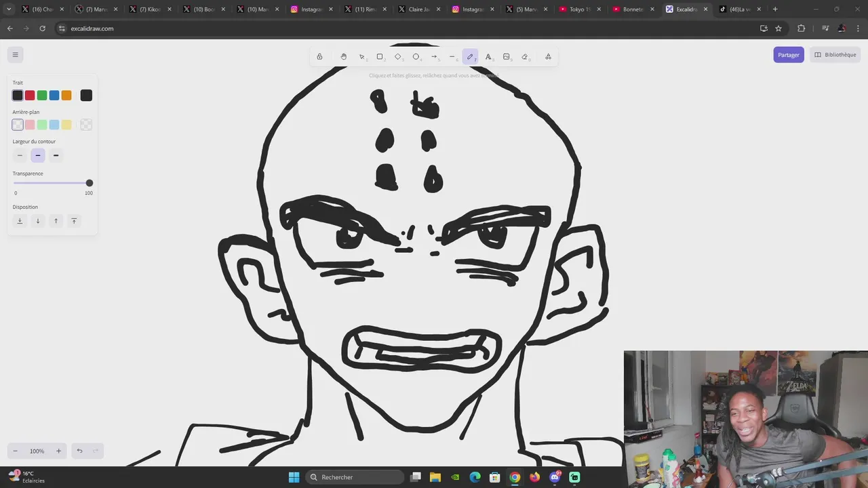This screenshot has height=488, width=868.
Task: Zoom out with minus button
Action: tap(15, 451)
